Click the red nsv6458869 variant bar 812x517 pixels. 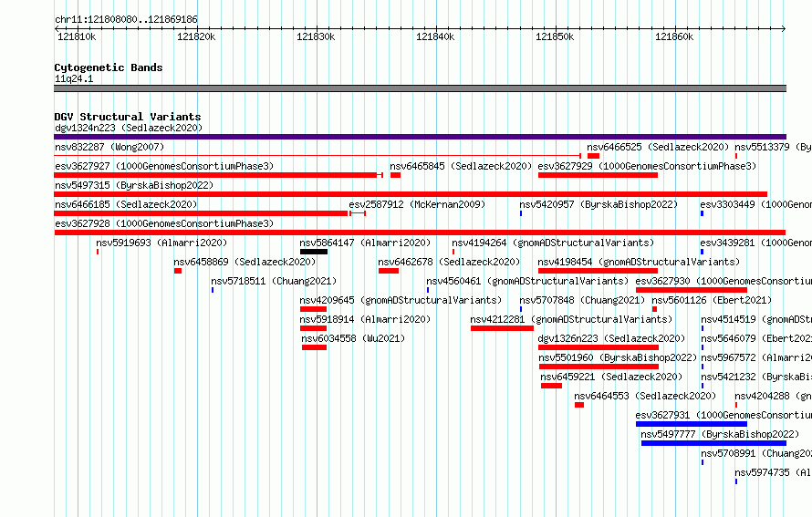pyautogui.click(x=178, y=271)
